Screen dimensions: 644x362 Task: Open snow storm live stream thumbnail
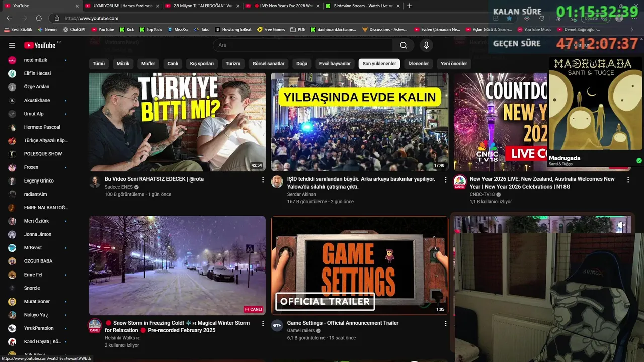(177, 265)
